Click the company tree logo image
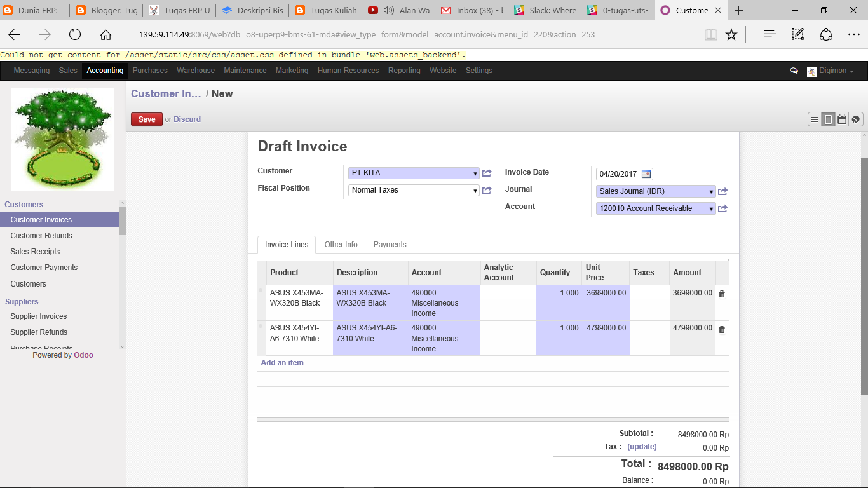Screen dimensions: 868x488 click(63, 140)
